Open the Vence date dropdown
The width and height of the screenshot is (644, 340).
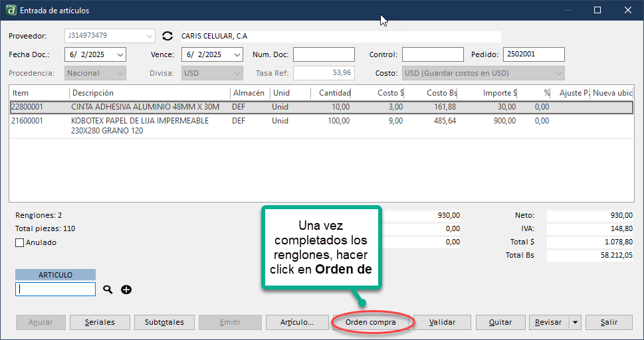click(236, 55)
